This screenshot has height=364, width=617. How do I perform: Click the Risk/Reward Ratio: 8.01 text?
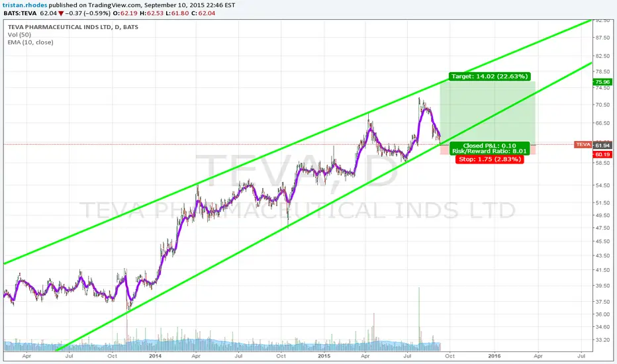click(x=489, y=151)
